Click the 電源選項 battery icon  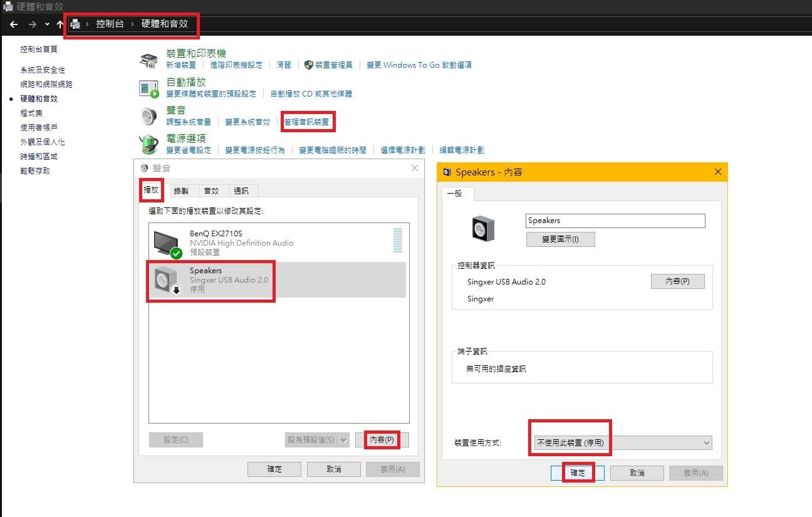click(x=148, y=145)
